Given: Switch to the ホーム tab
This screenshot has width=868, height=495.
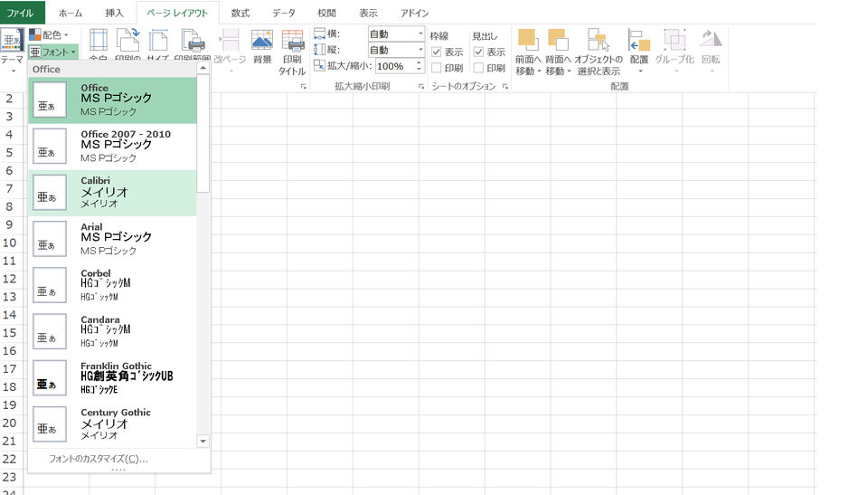Looking at the screenshot, I should point(71,13).
